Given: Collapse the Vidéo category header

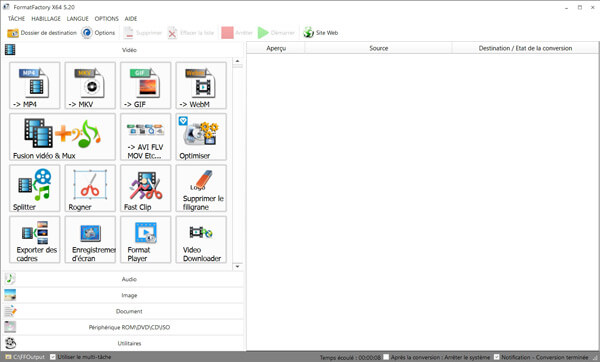Looking at the screenshot, I should (x=123, y=50).
